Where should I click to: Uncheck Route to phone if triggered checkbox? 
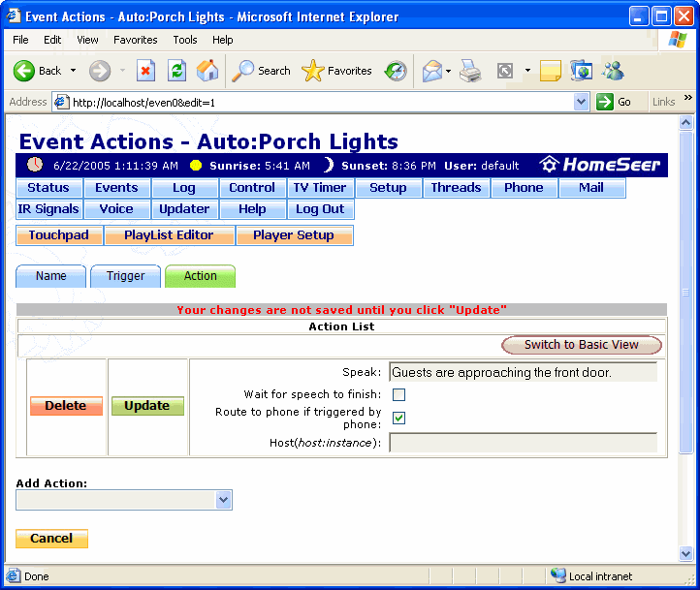(398, 418)
